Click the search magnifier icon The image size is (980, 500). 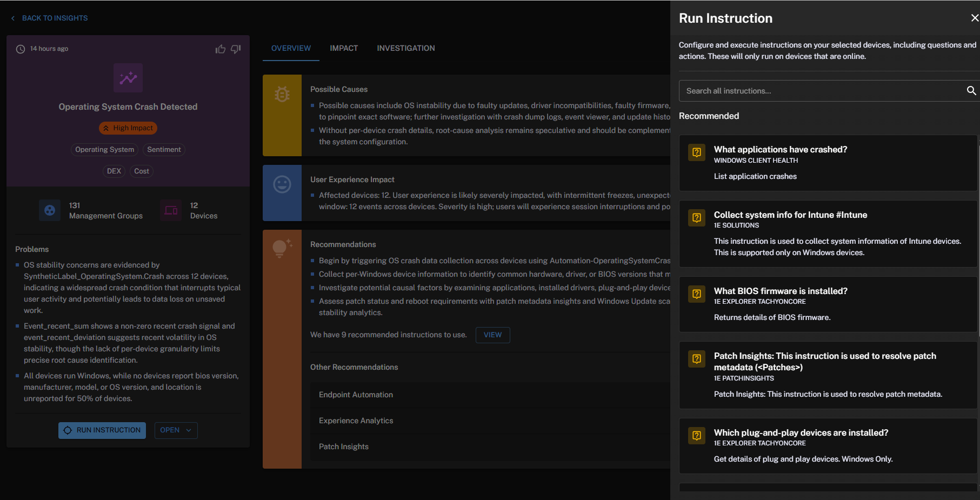[971, 91]
